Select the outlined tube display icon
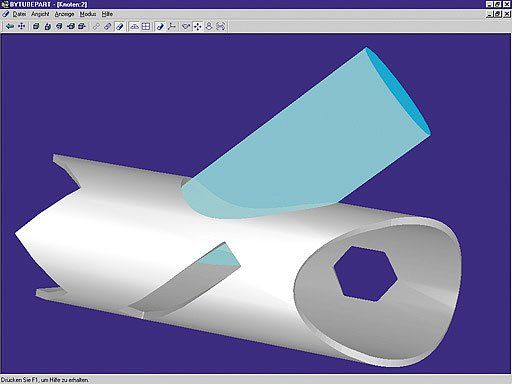 pos(108,26)
